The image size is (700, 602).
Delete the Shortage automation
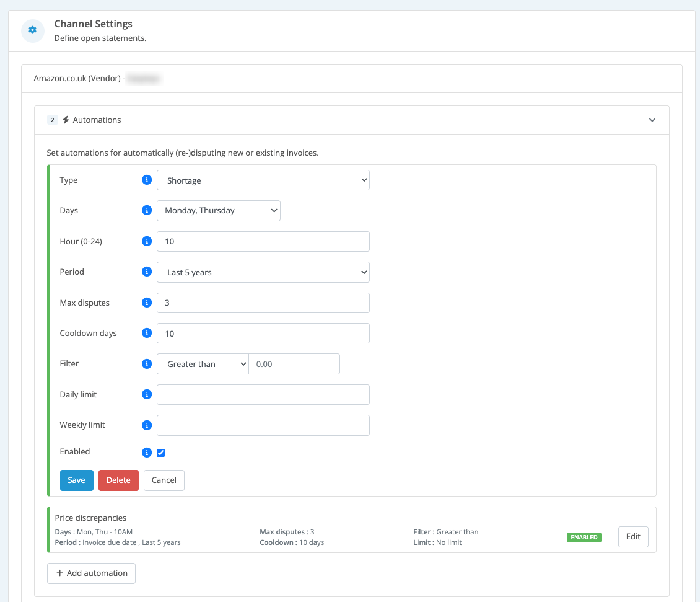point(118,480)
